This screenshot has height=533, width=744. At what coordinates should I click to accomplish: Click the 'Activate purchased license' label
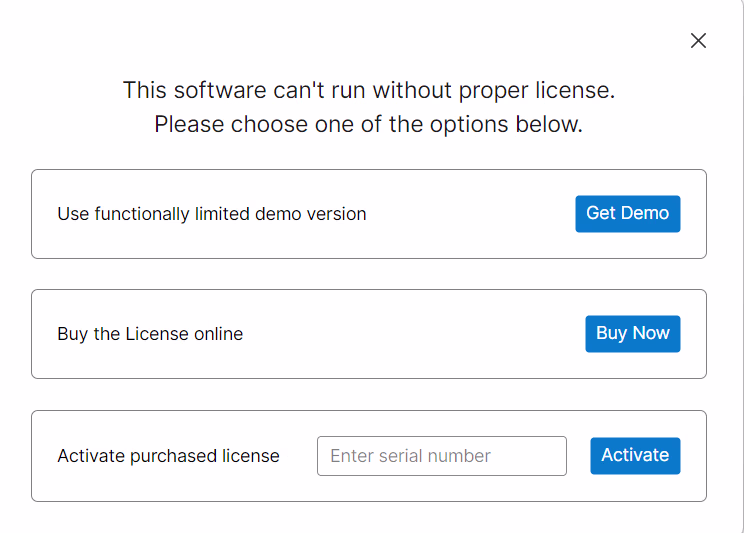[168, 456]
